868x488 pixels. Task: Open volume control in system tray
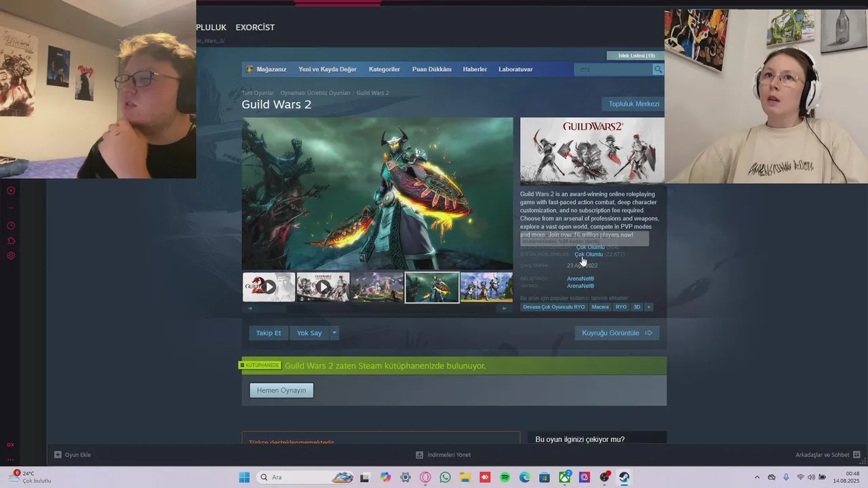point(812,477)
